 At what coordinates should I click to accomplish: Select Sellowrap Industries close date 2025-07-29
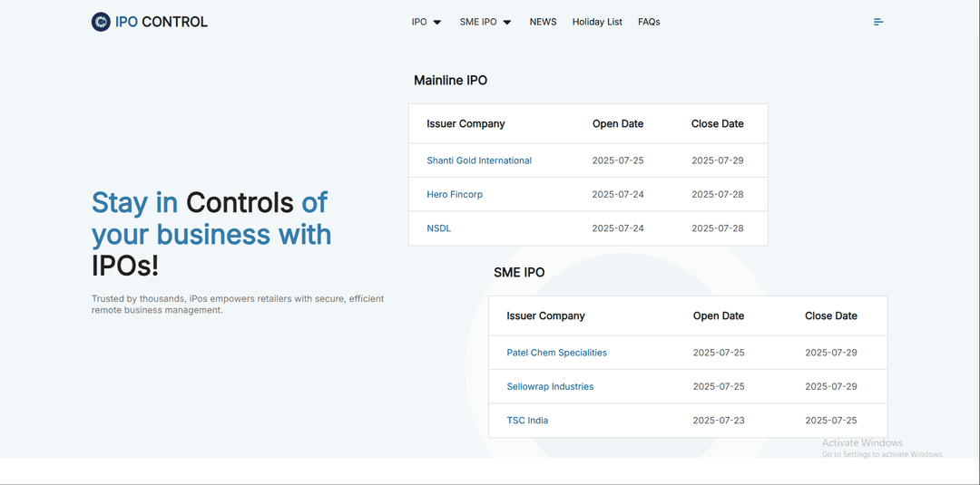tap(830, 386)
